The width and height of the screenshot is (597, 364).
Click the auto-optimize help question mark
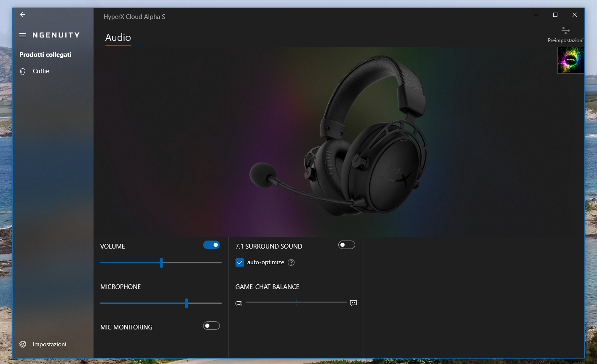coord(291,262)
